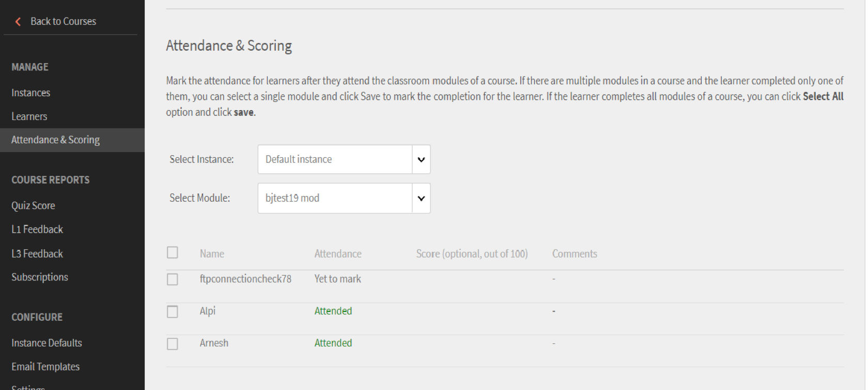View the L3 Feedback report

pos(37,253)
